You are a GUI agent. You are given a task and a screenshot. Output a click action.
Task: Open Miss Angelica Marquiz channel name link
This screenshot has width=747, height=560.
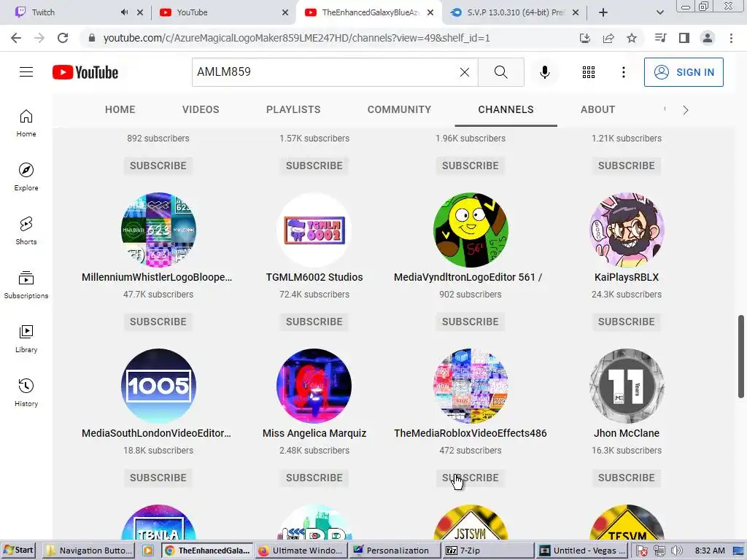point(314,433)
